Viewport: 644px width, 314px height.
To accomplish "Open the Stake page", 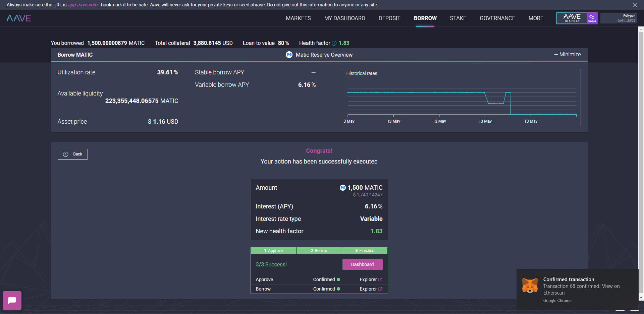I will point(458,18).
